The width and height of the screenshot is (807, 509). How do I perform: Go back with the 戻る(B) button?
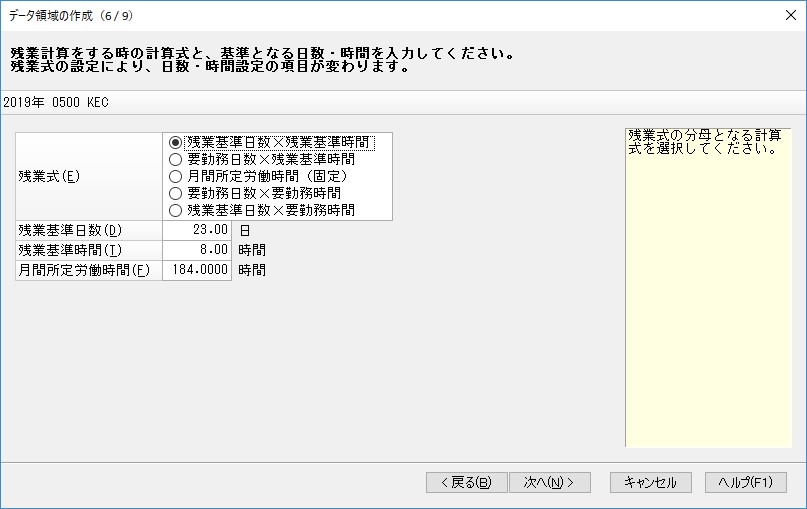coord(466,483)
